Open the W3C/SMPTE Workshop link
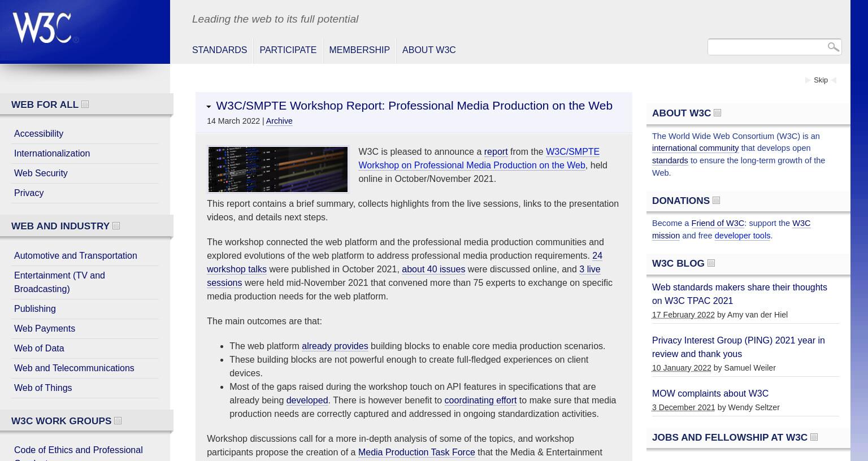Screen dimensions: 868x461 (x=479, y=159)
